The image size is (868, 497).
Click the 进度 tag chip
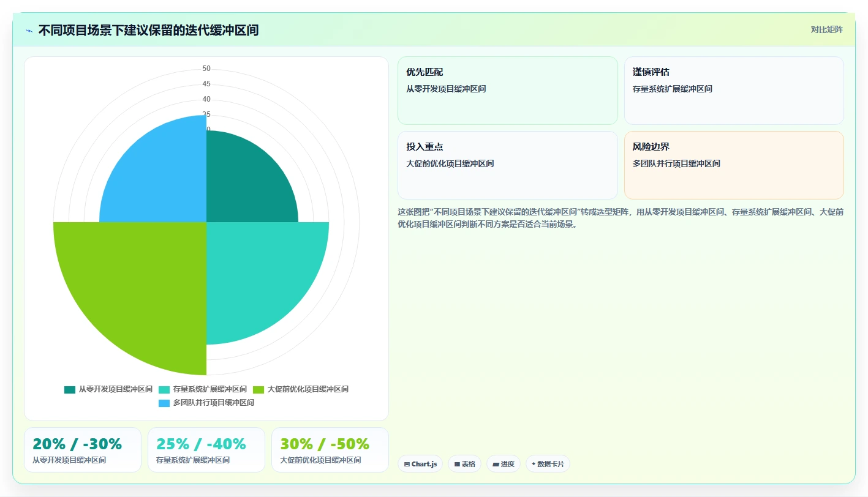point(504,464)
